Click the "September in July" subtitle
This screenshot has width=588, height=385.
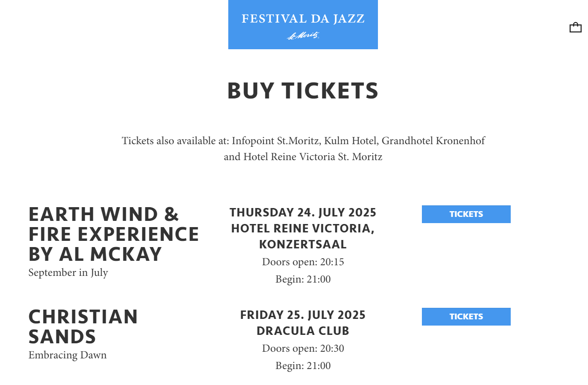68,272
